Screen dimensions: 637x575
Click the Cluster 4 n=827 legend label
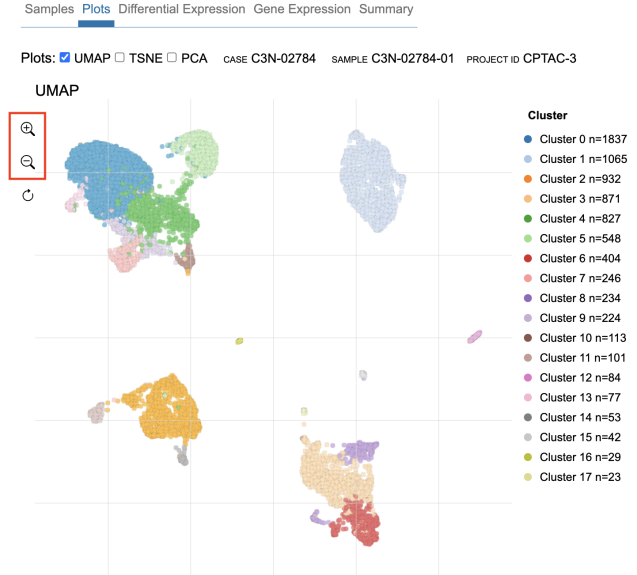(581, 218)
